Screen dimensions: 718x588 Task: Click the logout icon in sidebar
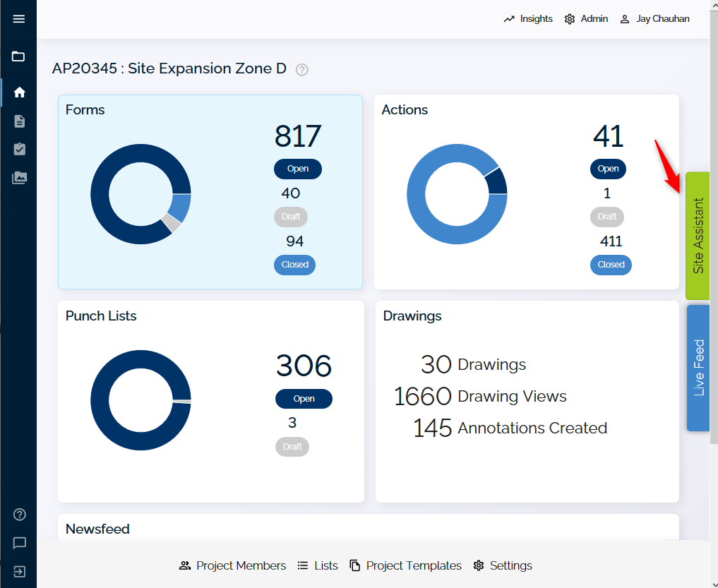pos(19,571)
